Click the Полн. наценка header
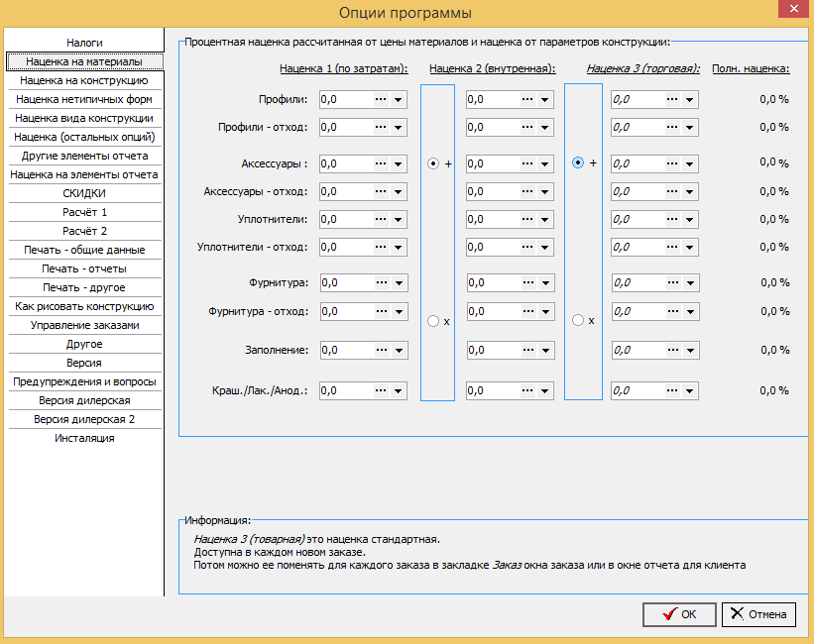814x644 pixels. point(751,68)
